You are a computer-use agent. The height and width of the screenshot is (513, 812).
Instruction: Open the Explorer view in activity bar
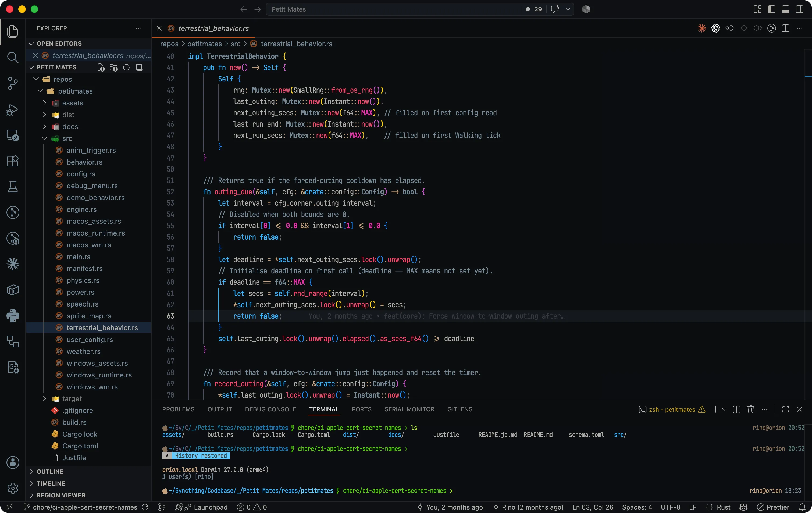[12, 31]
